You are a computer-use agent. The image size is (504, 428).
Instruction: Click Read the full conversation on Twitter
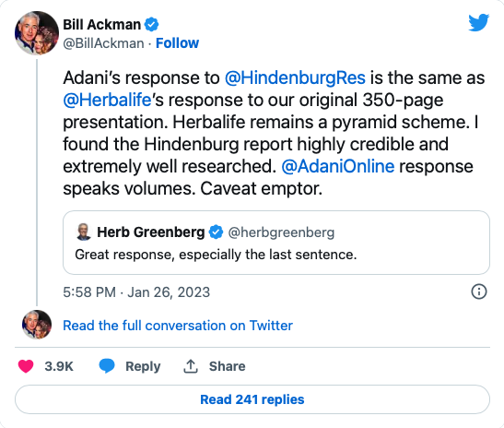178,326
